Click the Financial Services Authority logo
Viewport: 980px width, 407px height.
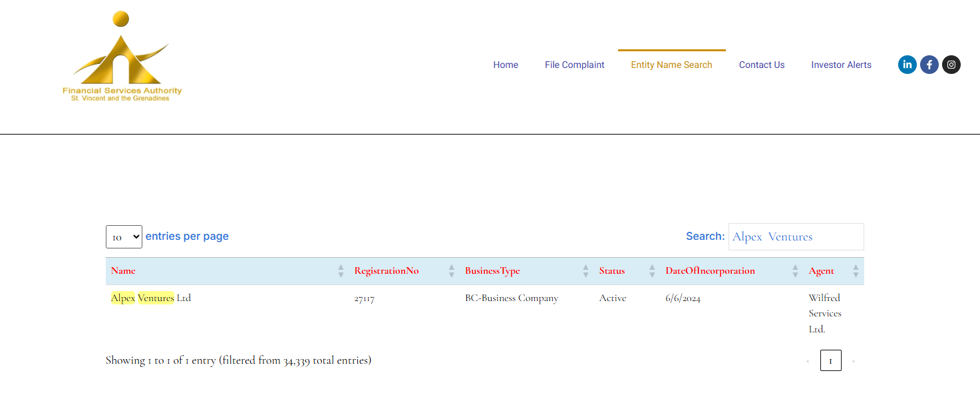pos(122,57)
